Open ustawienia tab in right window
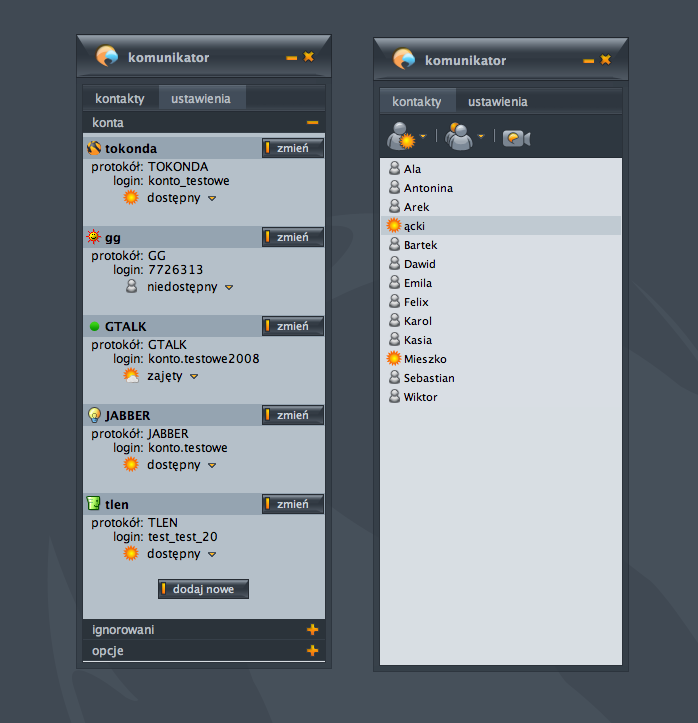Screen dimensions: 698x723 pyautogui.click(x=498, y=101)
